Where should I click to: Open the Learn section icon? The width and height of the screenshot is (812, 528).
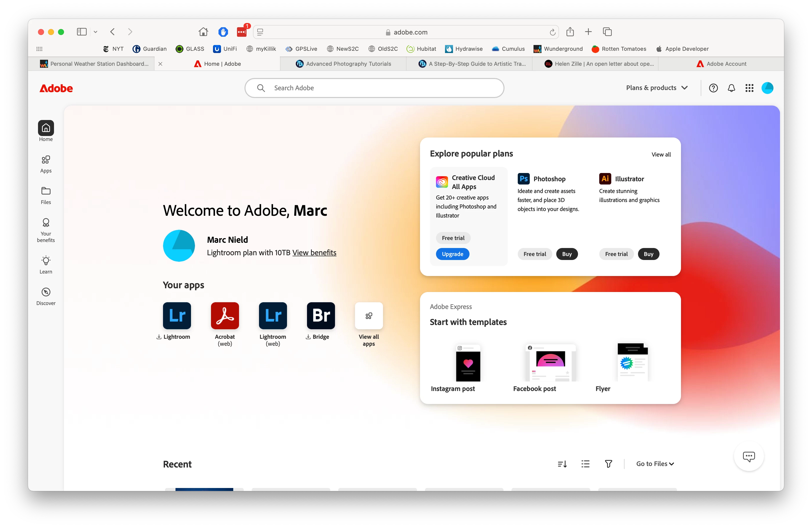[46, 260]
